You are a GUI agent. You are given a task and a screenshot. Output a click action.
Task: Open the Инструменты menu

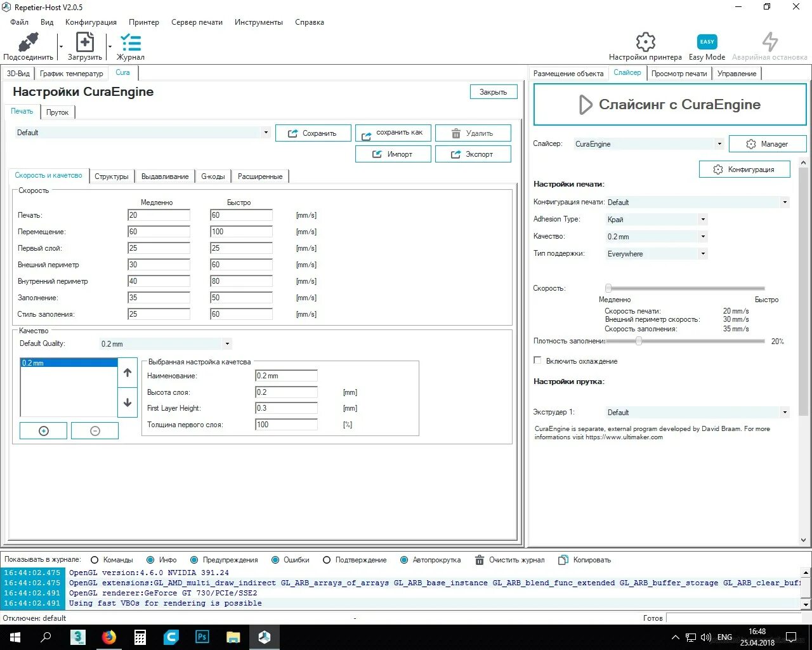pyautogui.click(x=259, y=22)
